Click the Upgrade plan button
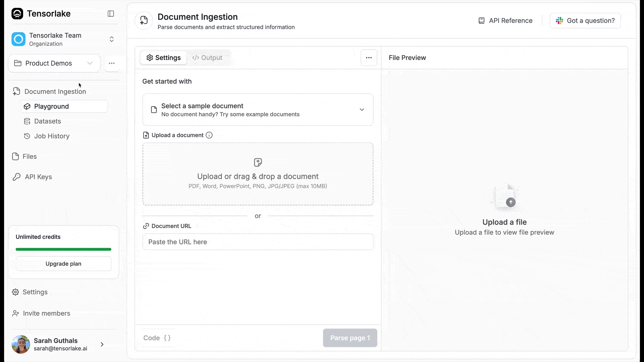 (x=63, y=264)
